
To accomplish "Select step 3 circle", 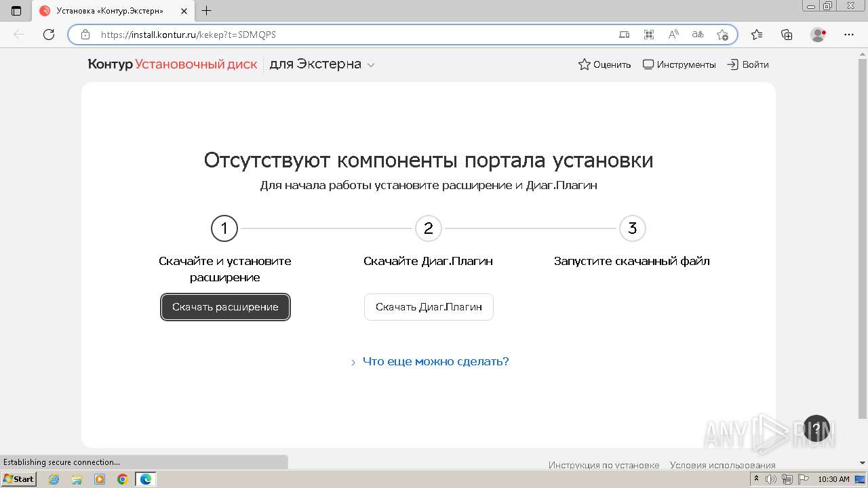I will pos(633,228).
